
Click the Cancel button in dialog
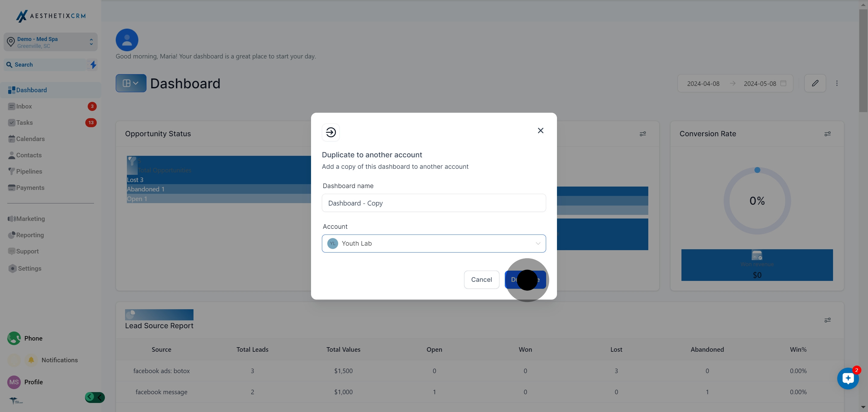tap(481, 280)
